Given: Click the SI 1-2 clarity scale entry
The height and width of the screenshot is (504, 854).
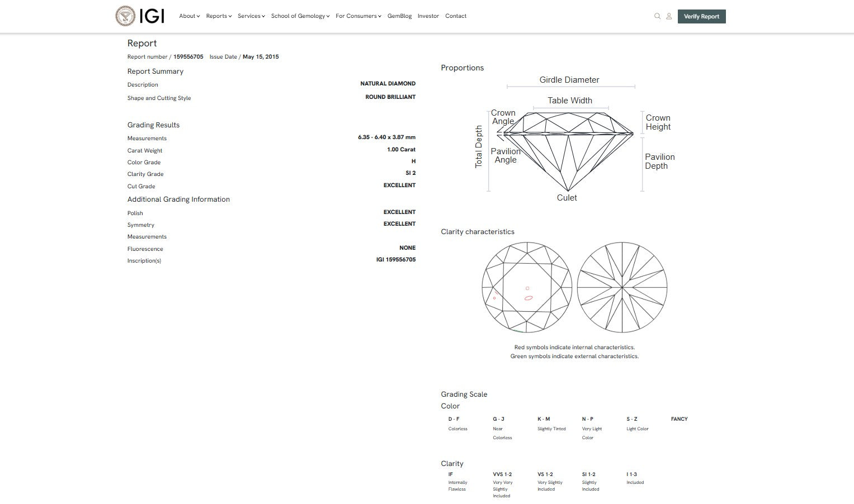Looking at the screenshot, I should pyautogui.click(x=588, y=474).
